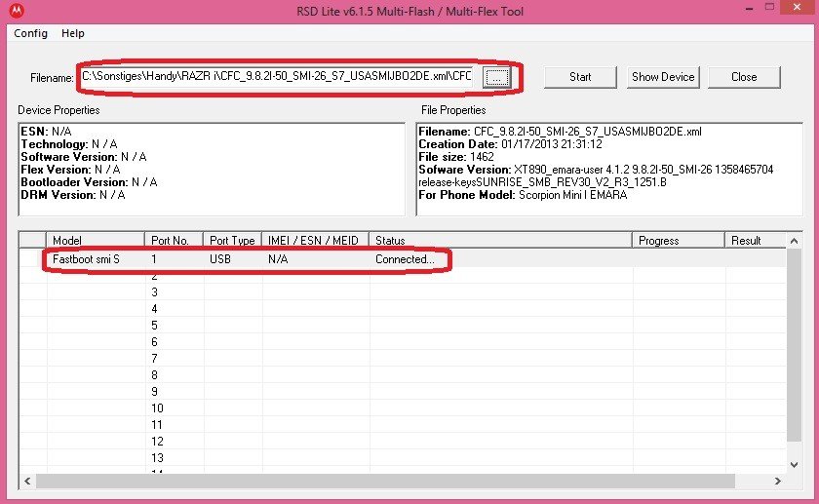Click the Connected... status cell
This screenshot has height=504, width=819.
coord(405,259)
